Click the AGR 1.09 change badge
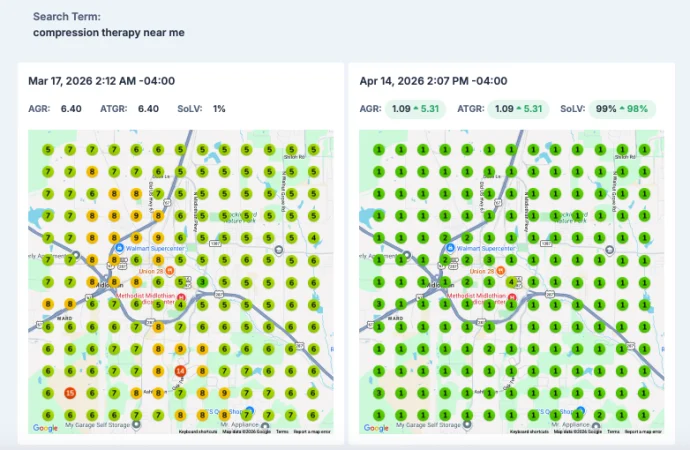The height and width of the screenshot is (450, 690). (415, 109)
